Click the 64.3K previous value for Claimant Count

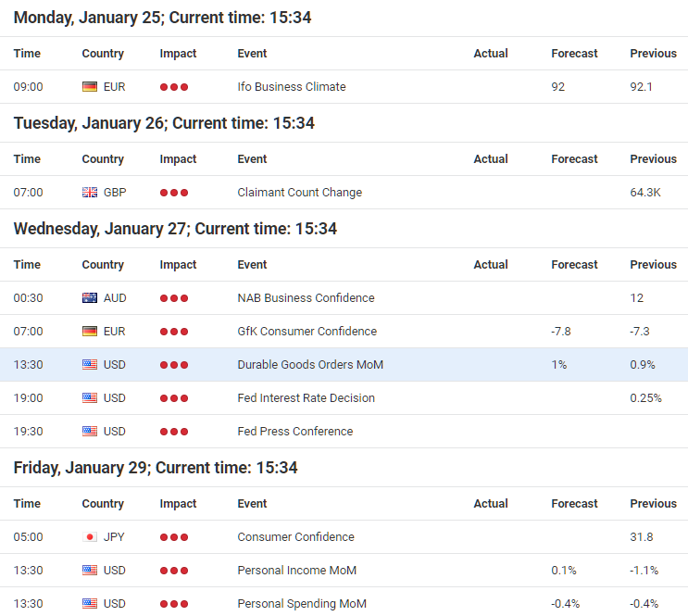(x=645, y=193)
